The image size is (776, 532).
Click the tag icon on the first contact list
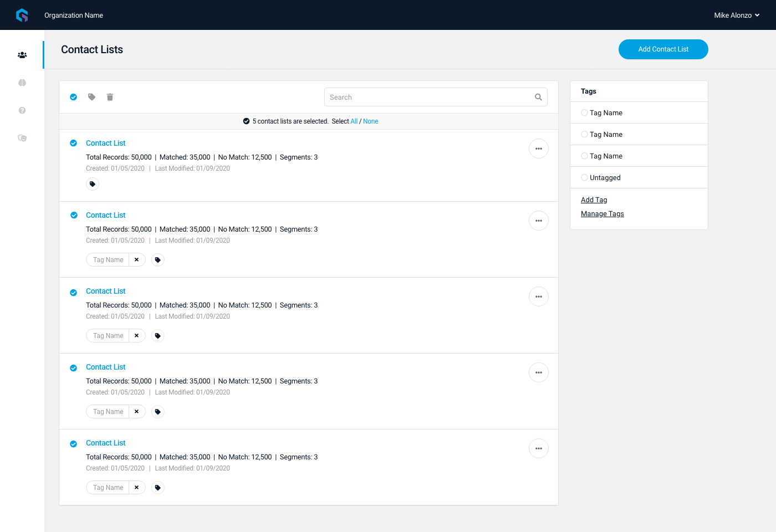point(93,184)
